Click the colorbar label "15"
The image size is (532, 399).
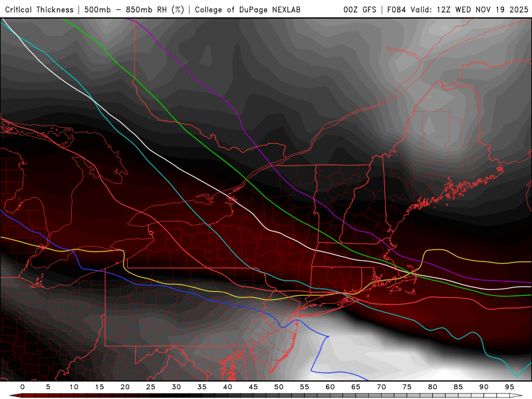99,387
